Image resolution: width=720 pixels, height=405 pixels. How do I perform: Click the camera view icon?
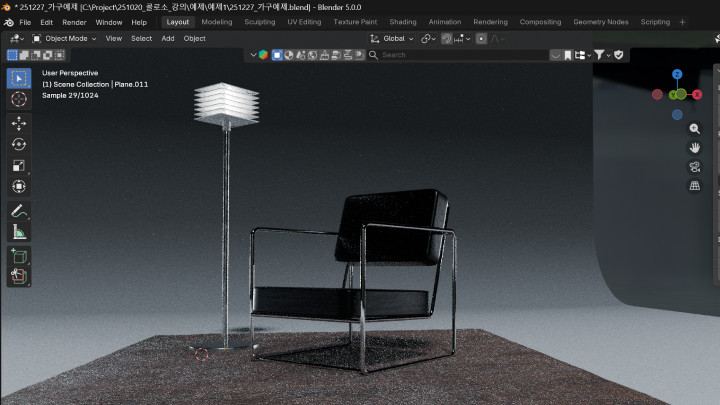(x=695, y=166)
